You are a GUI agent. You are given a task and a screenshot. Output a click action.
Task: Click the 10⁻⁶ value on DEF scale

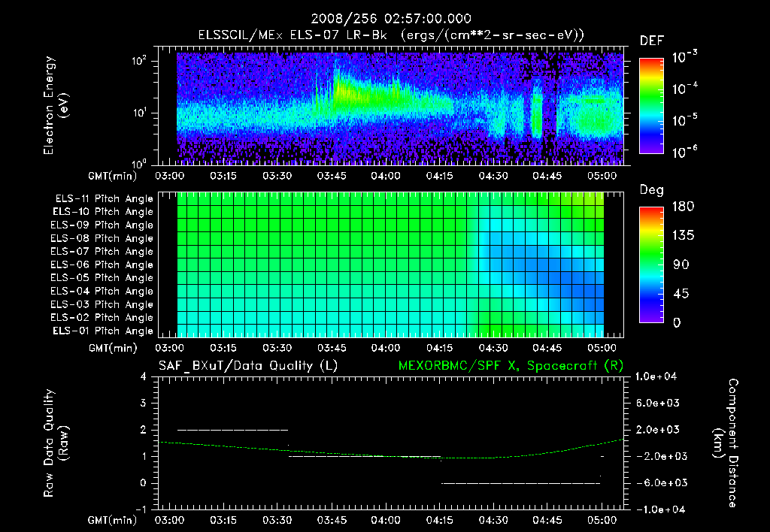[684, 151]
